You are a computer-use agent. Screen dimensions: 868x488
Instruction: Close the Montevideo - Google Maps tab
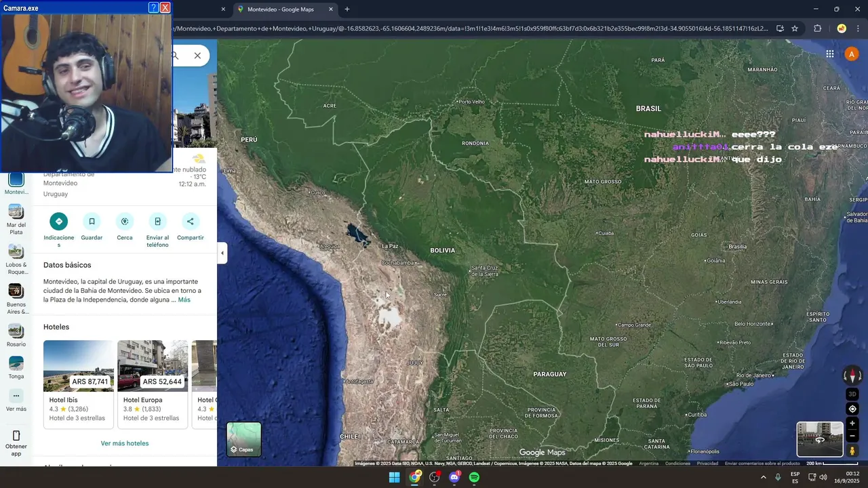pos(331,9)
